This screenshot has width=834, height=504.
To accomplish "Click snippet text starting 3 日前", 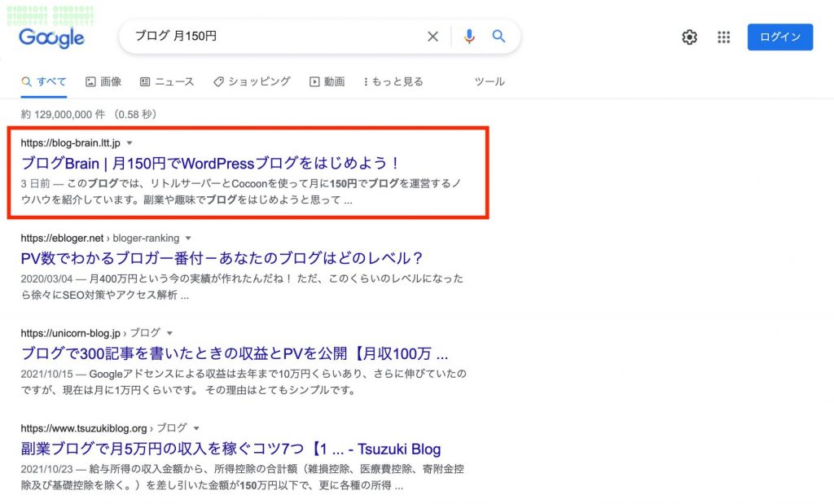I will pos(241,191).
